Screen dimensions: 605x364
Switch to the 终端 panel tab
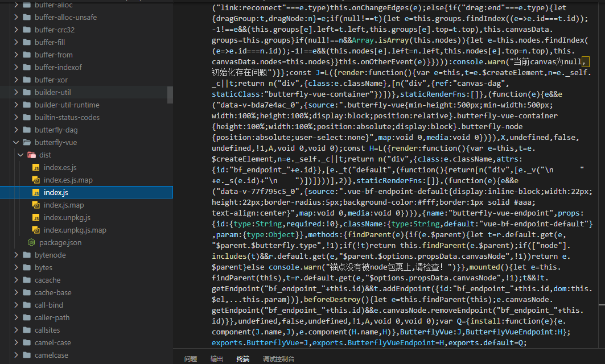(243, 359)
